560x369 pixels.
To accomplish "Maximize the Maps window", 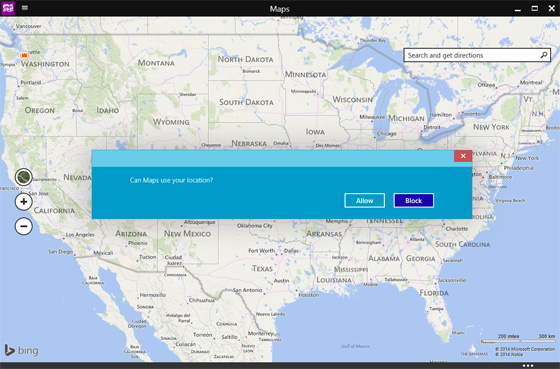I will [535, 8].
